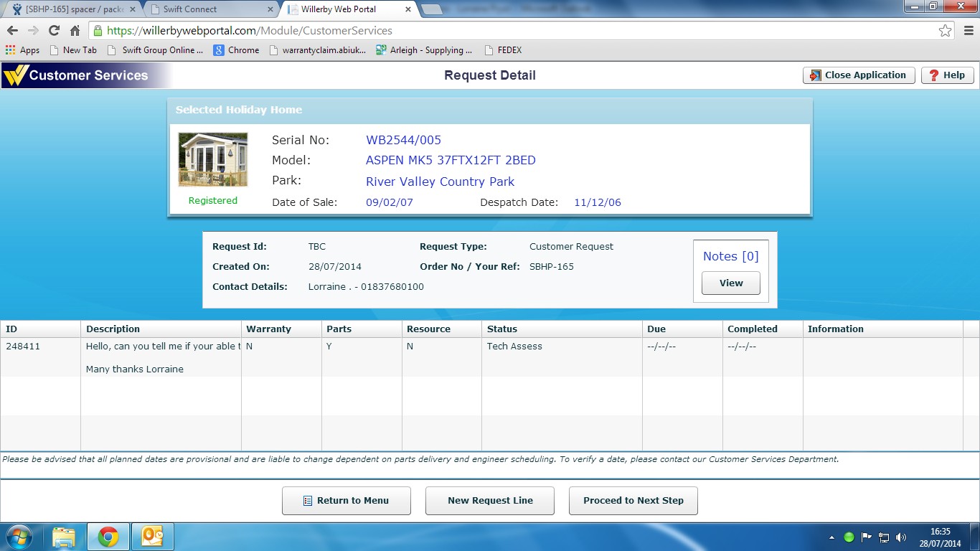Click the Completed column header

pyautogui.click(x=763, y=329)
